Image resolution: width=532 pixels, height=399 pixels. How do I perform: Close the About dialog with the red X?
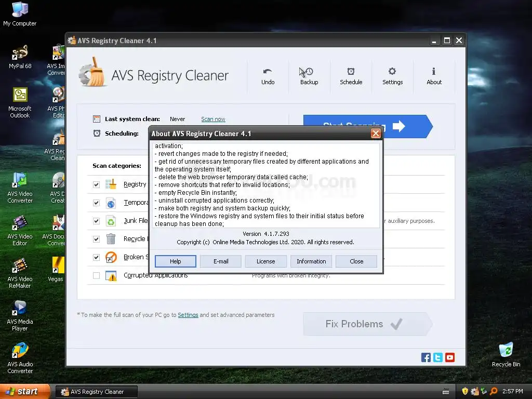376,134
